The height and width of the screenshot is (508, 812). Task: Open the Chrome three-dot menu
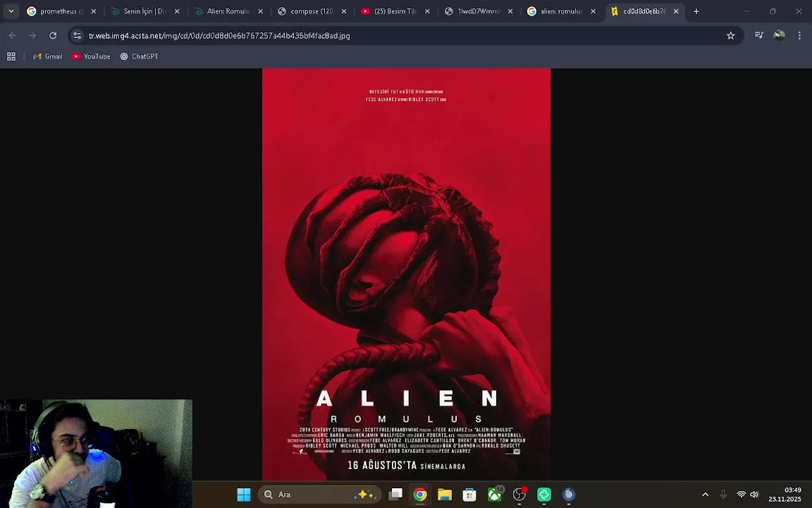tap(799, 35)
